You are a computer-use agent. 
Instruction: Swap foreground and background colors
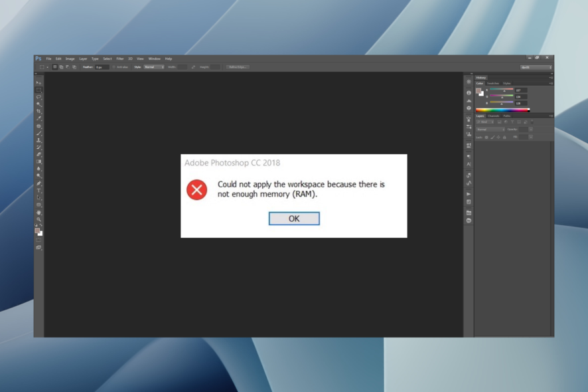click(x=41, y=225)
